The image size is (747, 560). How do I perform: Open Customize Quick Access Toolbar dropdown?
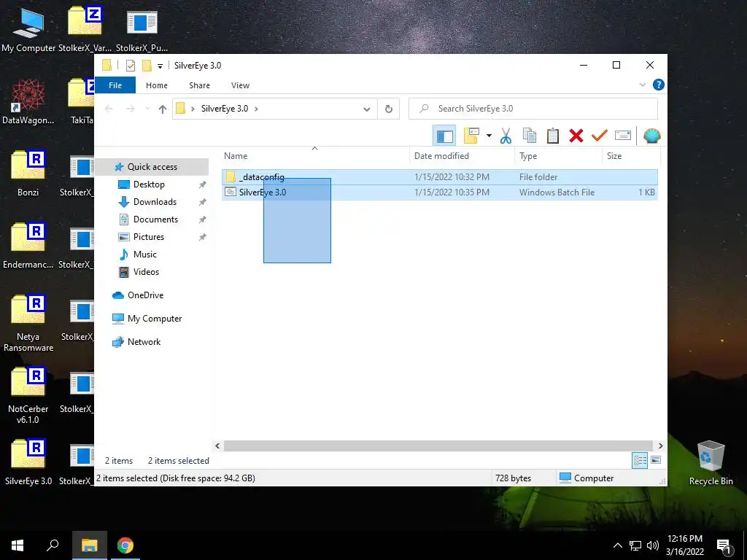pyautogui.click(x=160, y=66)
